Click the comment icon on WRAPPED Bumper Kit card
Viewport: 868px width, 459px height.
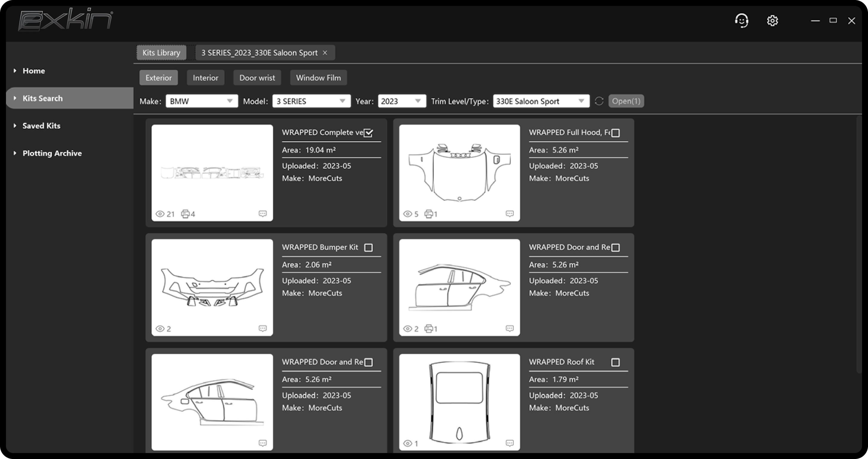click(263, 328)
